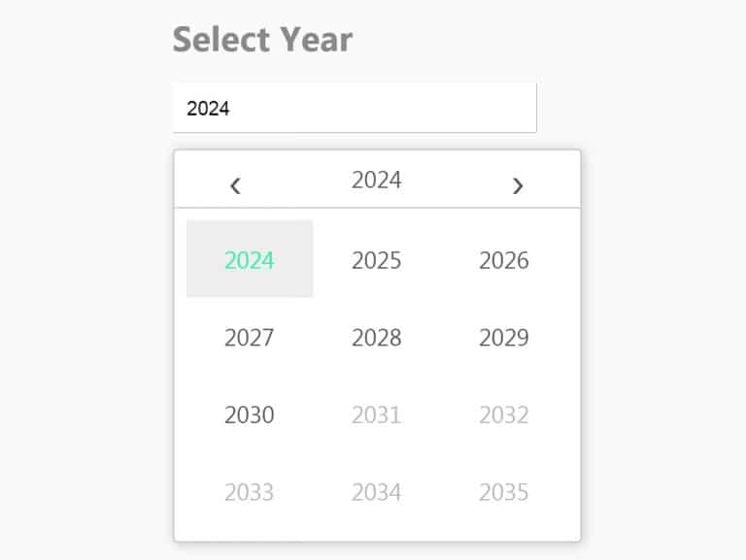Select year 2030
Image resolution: width=746 pixels, height=560 pixels.
(x=250, y=415)
